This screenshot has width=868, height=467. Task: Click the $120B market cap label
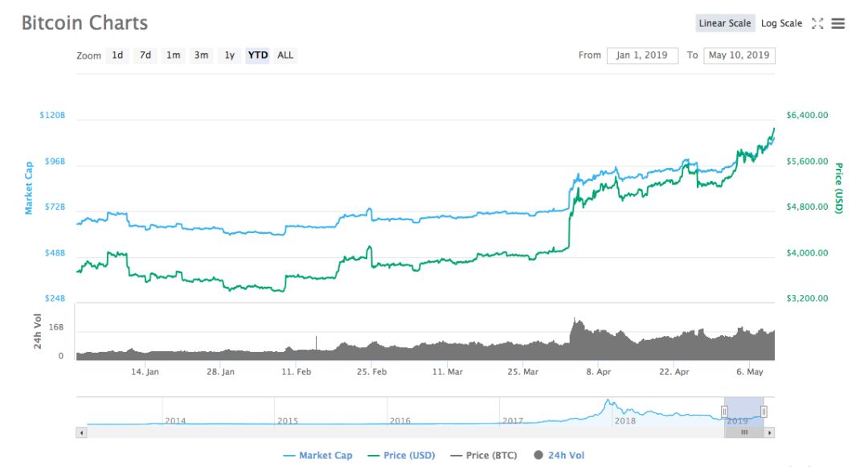(x=52, y=115)
